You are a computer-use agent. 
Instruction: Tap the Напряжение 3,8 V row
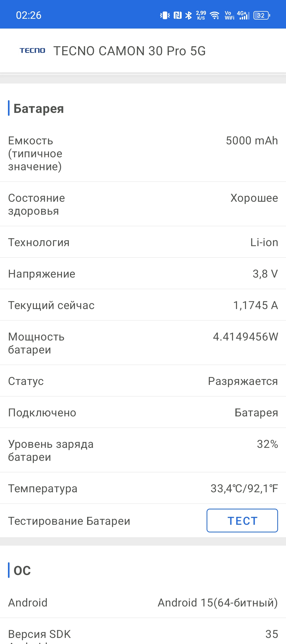pos(143,274)
